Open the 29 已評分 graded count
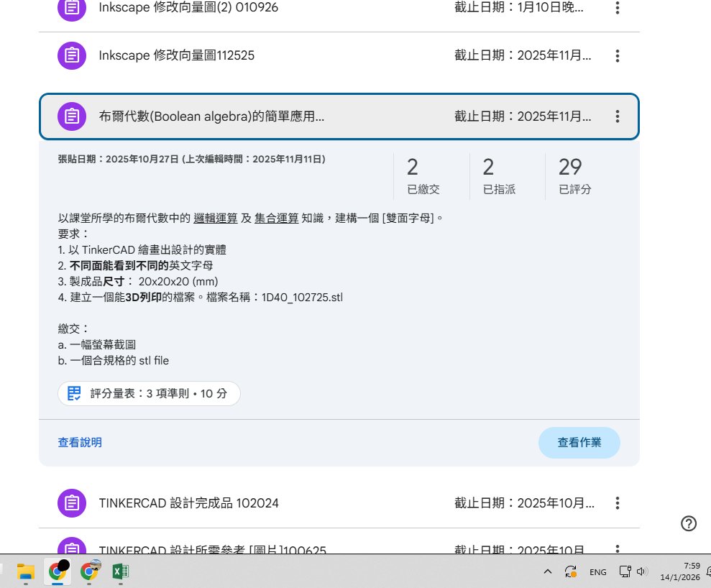The width and height of the screenshot is (711, 588). point(574,176)
